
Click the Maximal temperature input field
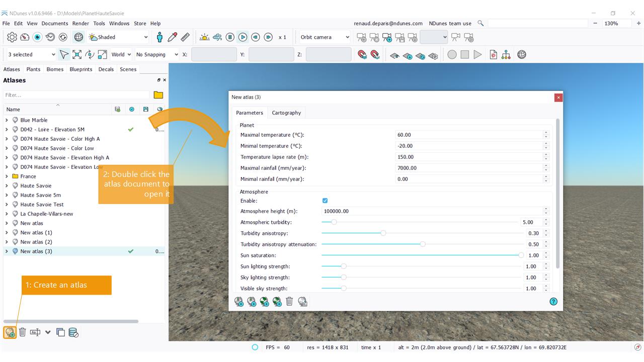(468, 135)
